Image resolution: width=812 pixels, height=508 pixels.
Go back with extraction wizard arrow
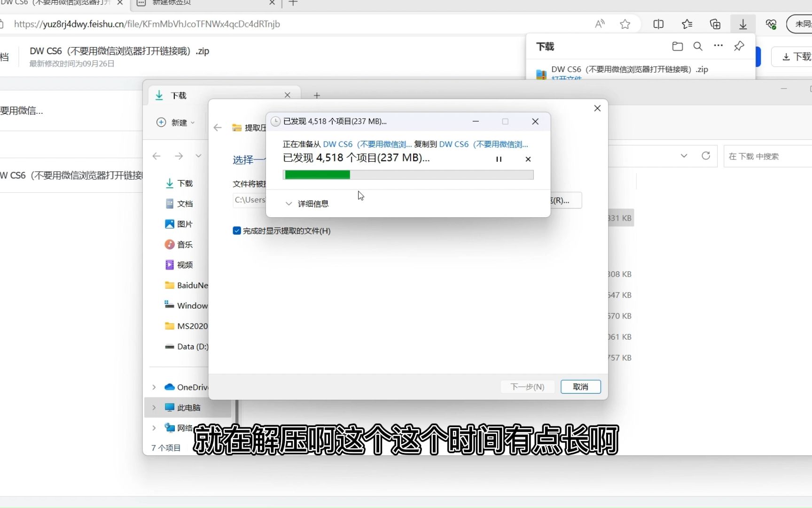(x=218, y=127)
